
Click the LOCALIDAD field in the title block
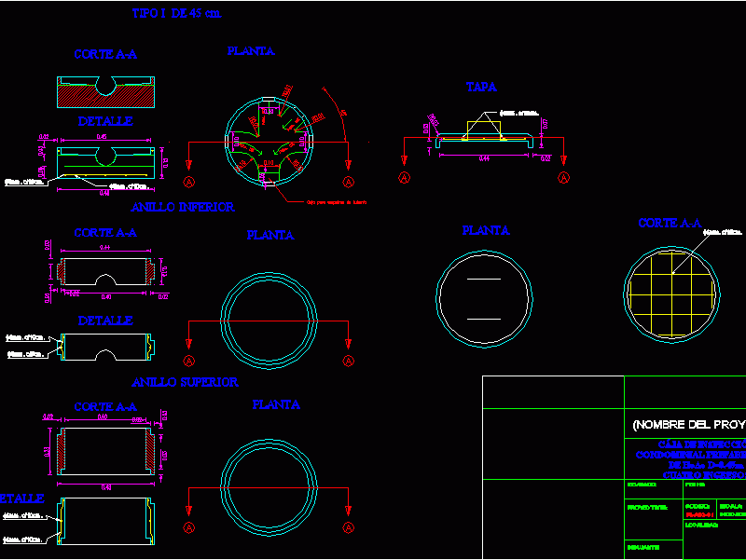[701, 525]
